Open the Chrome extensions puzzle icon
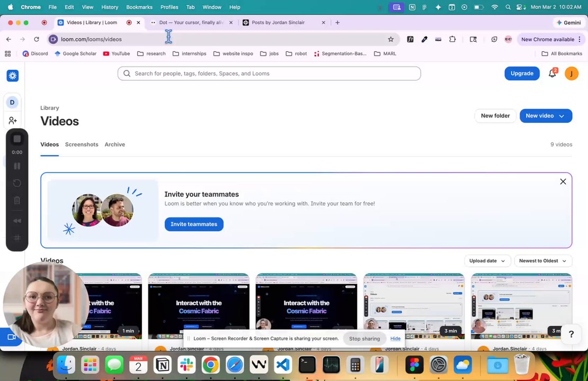 click(x=452, y=39)
